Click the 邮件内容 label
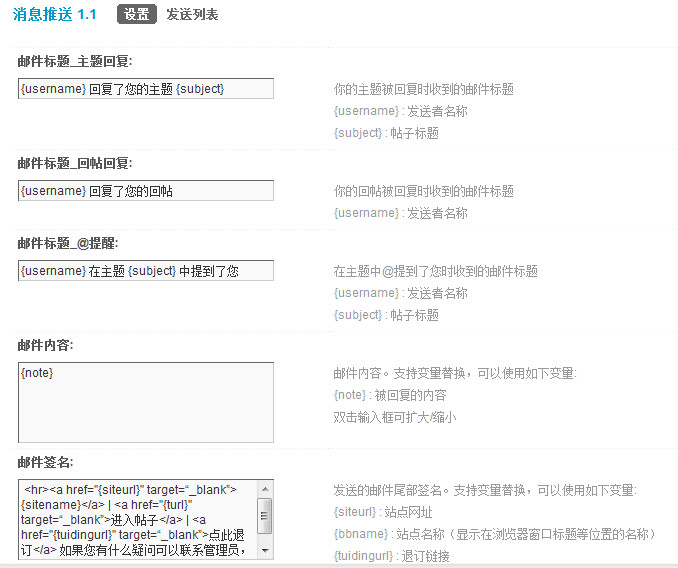 click(x=45, y=345)
